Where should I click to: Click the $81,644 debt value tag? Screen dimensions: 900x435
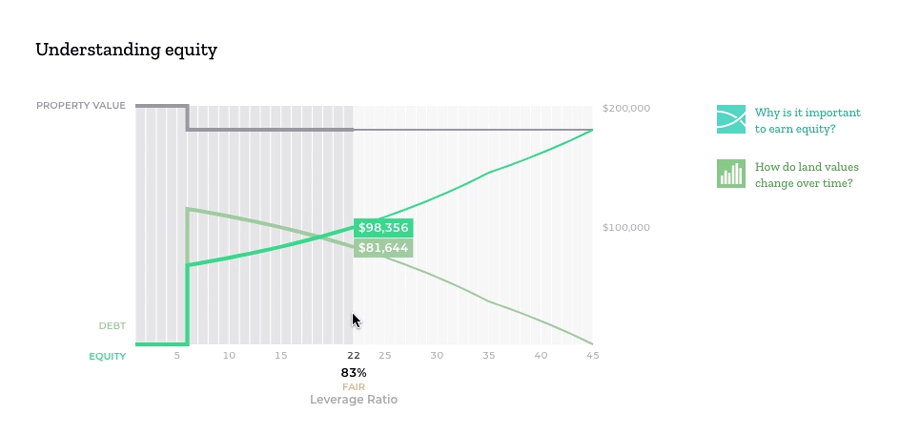click(383, 248)
